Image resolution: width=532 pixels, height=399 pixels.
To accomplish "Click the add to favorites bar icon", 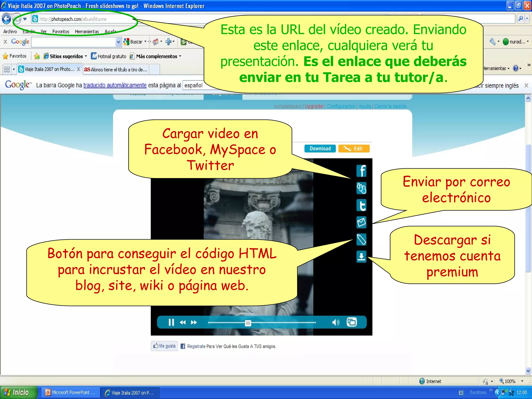I will [x=37, y=56].
